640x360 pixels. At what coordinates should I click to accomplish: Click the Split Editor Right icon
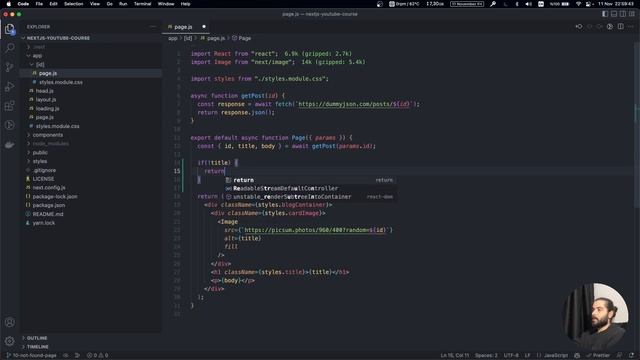click(x=620, y=27)
